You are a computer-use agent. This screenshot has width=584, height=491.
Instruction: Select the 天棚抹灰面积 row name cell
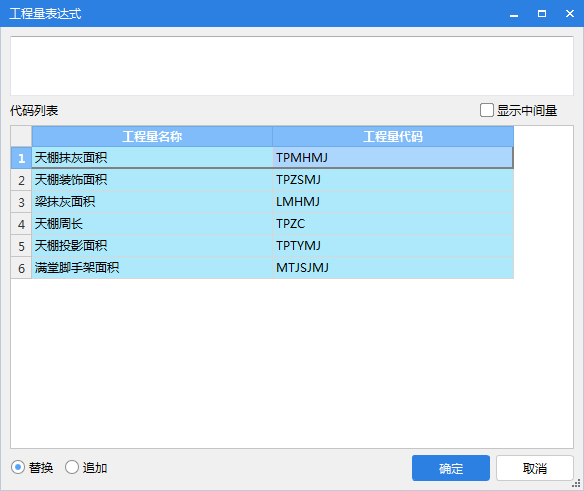pos(152,158)
